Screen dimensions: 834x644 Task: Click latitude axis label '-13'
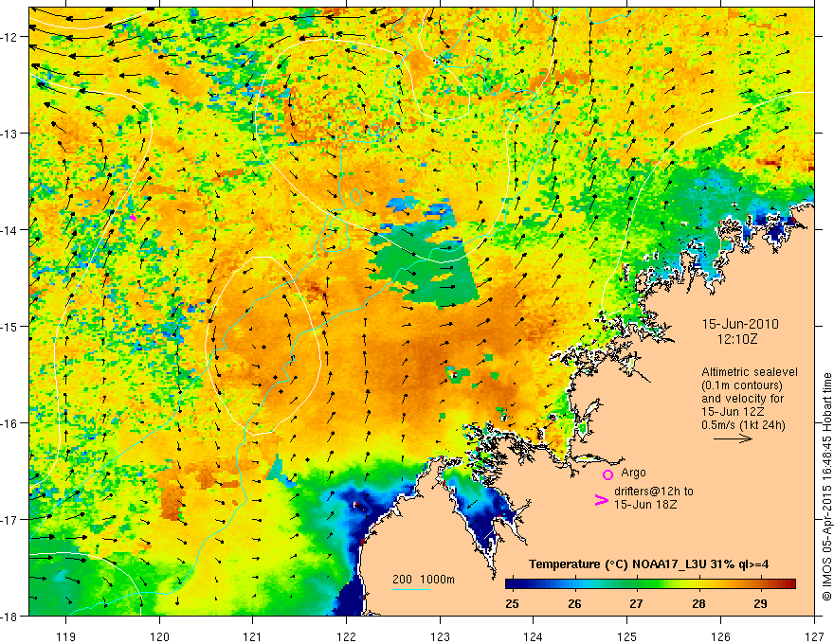coord(10,134)
